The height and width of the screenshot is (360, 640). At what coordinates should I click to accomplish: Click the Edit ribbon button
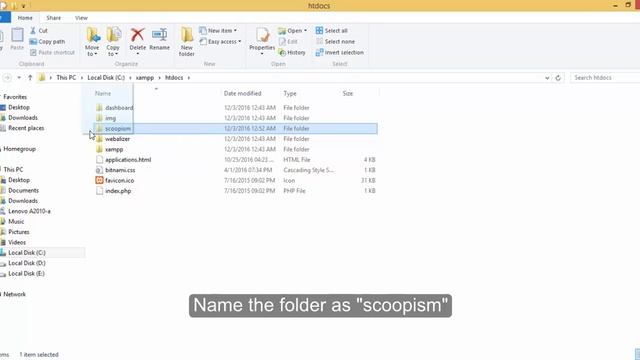click(288, 42)
